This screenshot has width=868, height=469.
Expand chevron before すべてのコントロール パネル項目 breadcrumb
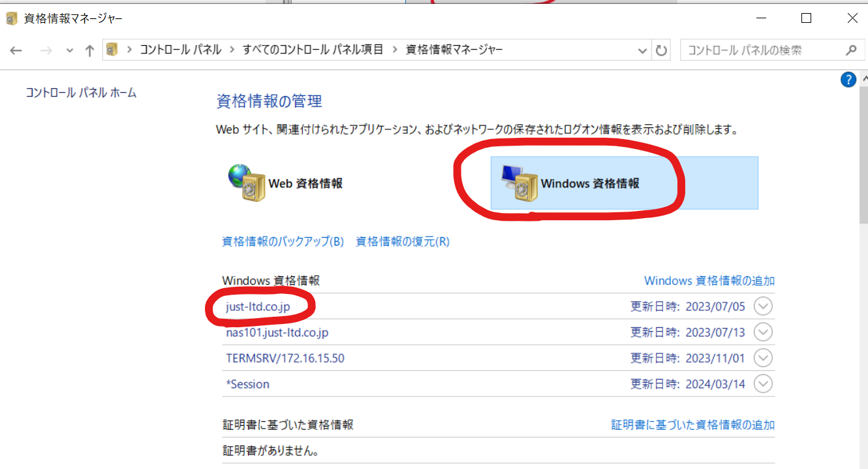(232, 50)
